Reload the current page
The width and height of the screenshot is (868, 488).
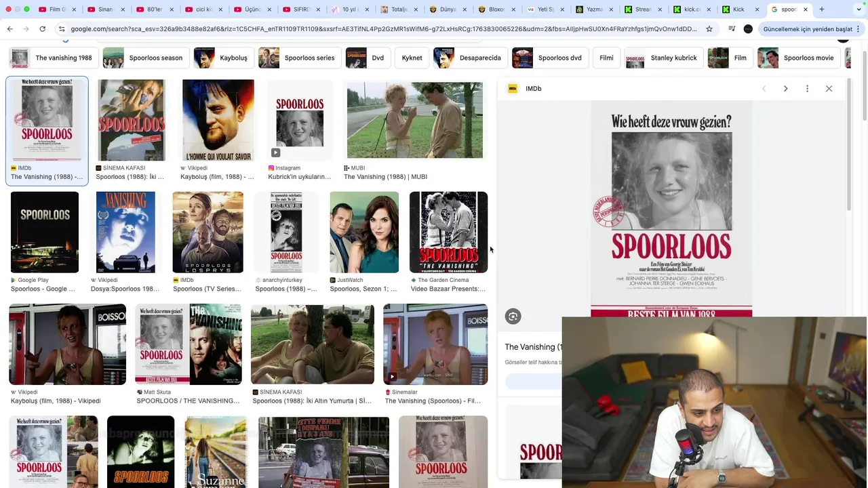[x=42, y=29]
